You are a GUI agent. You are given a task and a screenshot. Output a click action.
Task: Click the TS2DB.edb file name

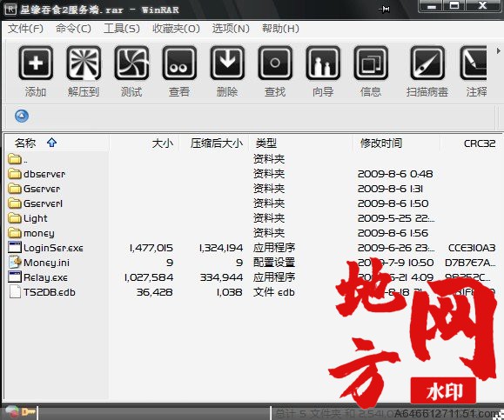tap(50, 292)
